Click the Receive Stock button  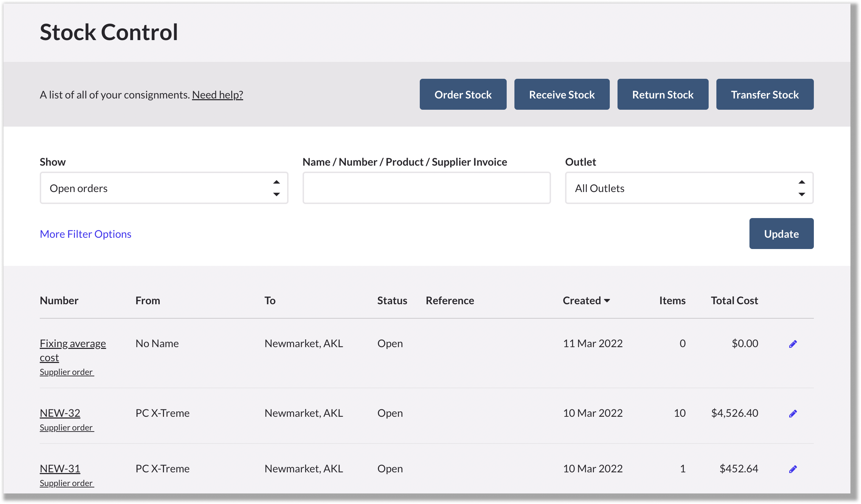point(562,94)
